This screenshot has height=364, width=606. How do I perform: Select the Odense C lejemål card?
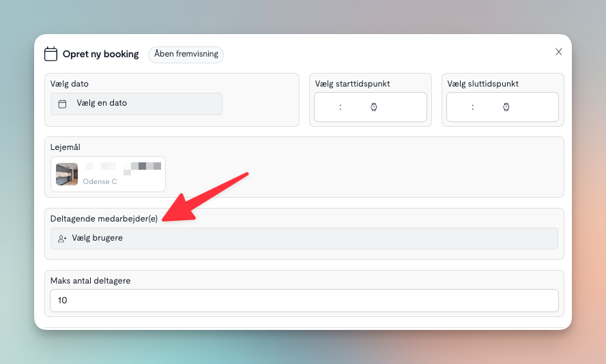(109, 174)
